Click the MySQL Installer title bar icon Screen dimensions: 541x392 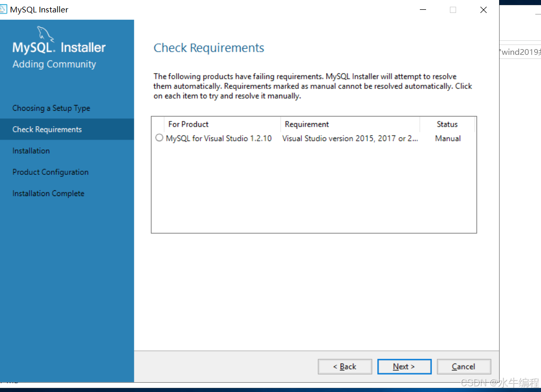3,9
